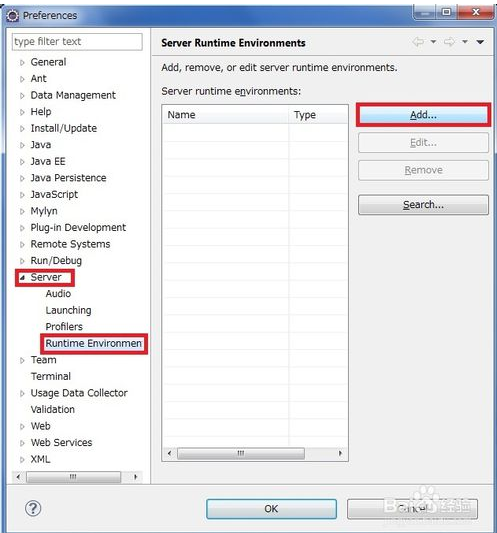Click tree panel scroll left arrow
The image size is (497, 533).
(18, 477)
